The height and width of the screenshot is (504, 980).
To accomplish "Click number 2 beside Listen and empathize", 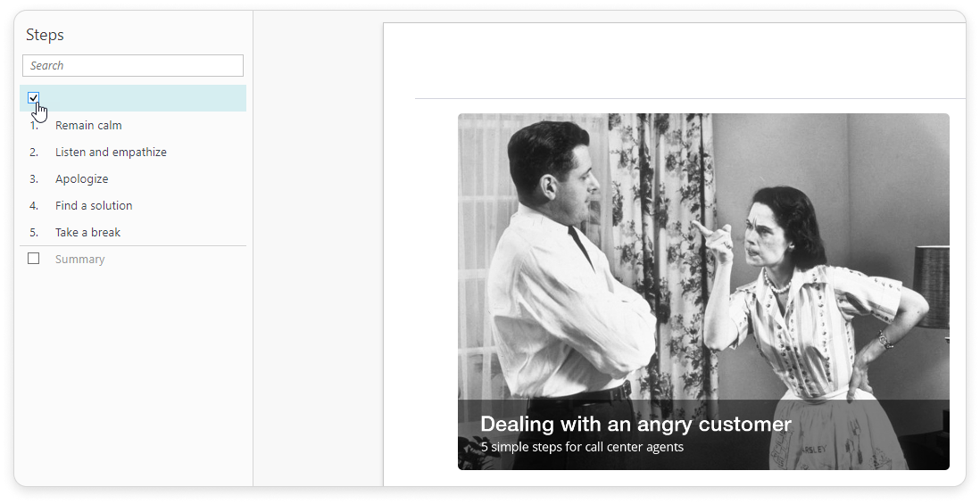I will click(x=34, y=153).
